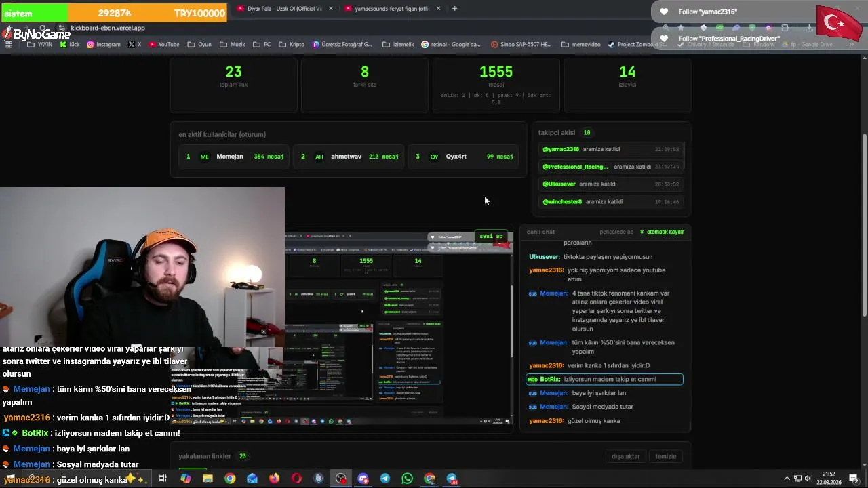Image resolution: width=868 pixels, height=488 pixels.
Task: Open Outlook mail from the taskbar
Action: coord(252,479)
